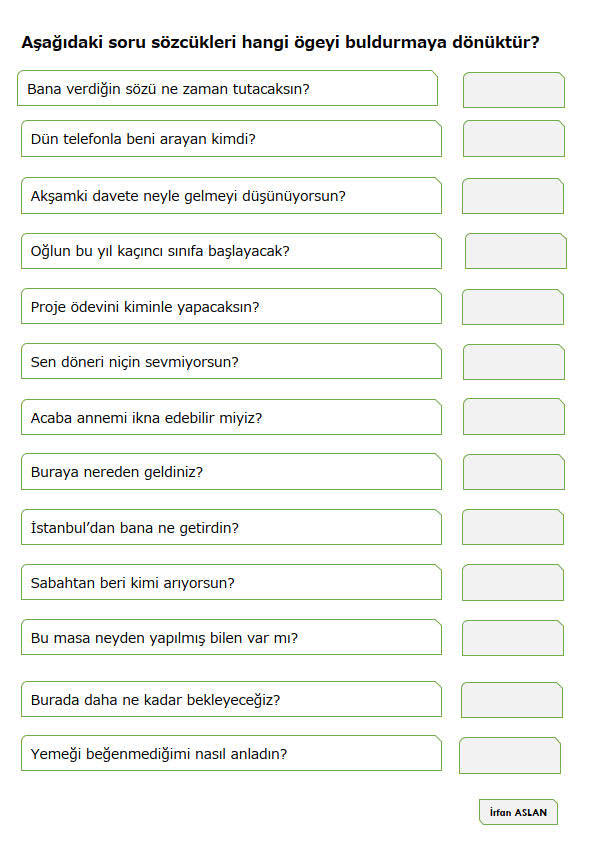Click the answer box next to 'Yemeği beğenmediğimi nasıl anladın?'

tap(510, 756)
